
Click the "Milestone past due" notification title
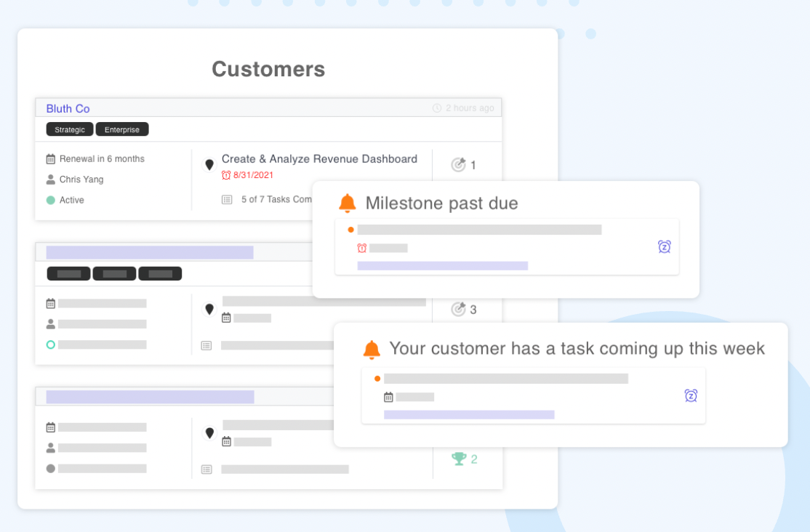click(441, 203)
